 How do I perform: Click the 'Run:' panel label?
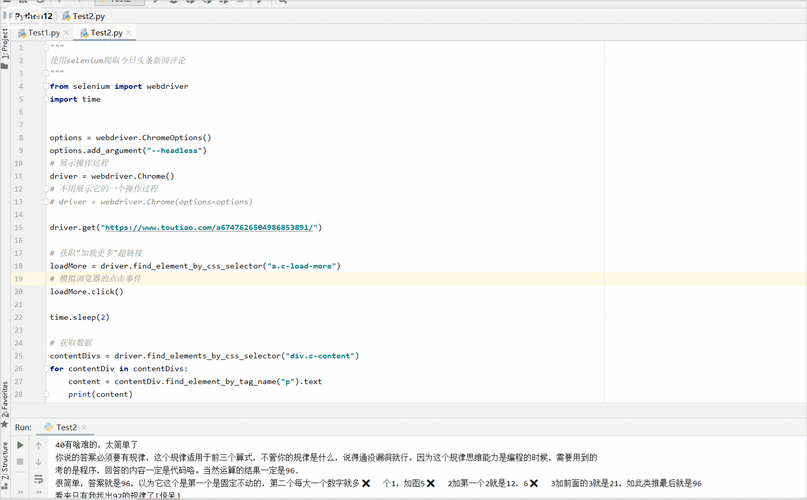tap(23, 427)
